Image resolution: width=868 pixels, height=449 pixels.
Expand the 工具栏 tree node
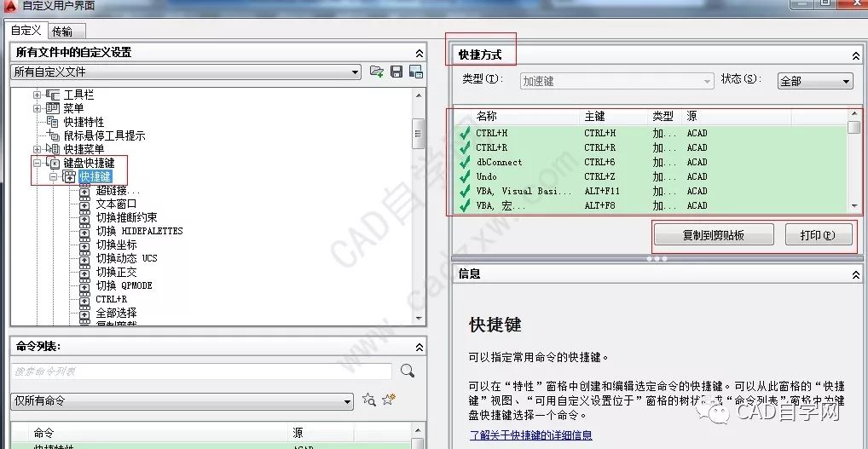coord(37,95)
